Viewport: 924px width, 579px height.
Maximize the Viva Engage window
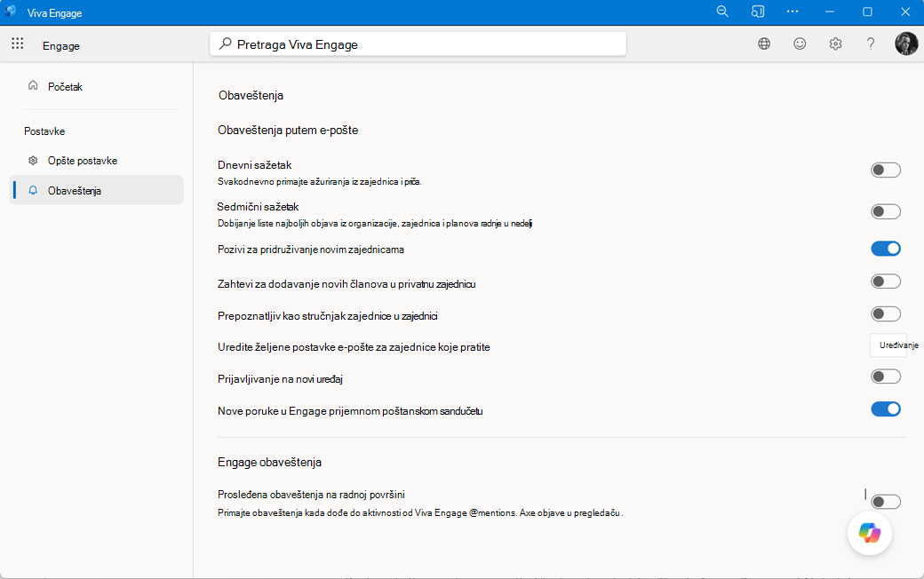click(867, 12)
